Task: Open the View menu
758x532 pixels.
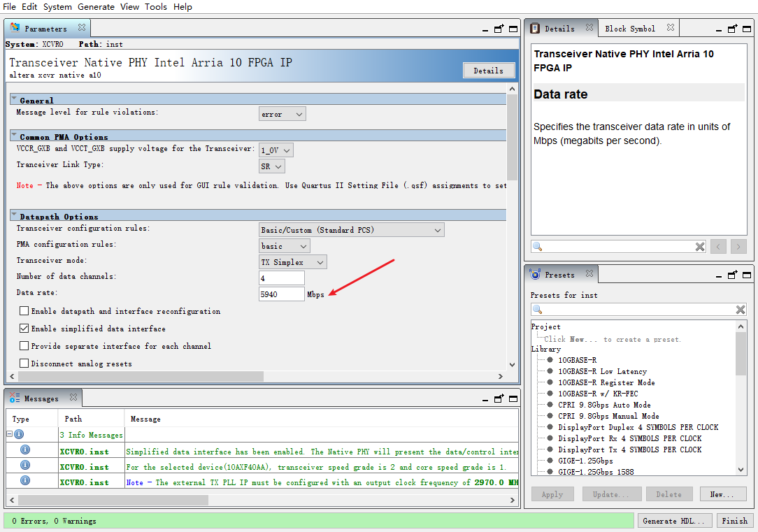Action: pos(129,7)
